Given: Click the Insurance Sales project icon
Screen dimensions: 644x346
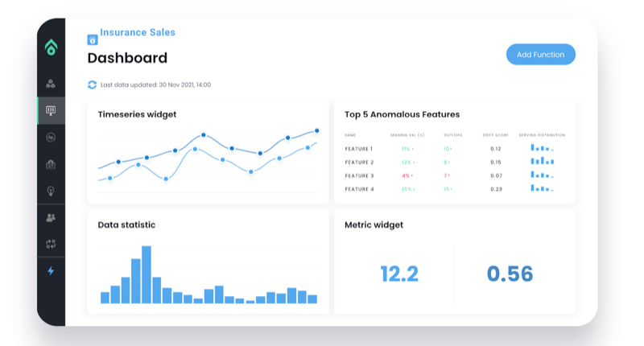Looking at the screenshot, I should point(93,39).
